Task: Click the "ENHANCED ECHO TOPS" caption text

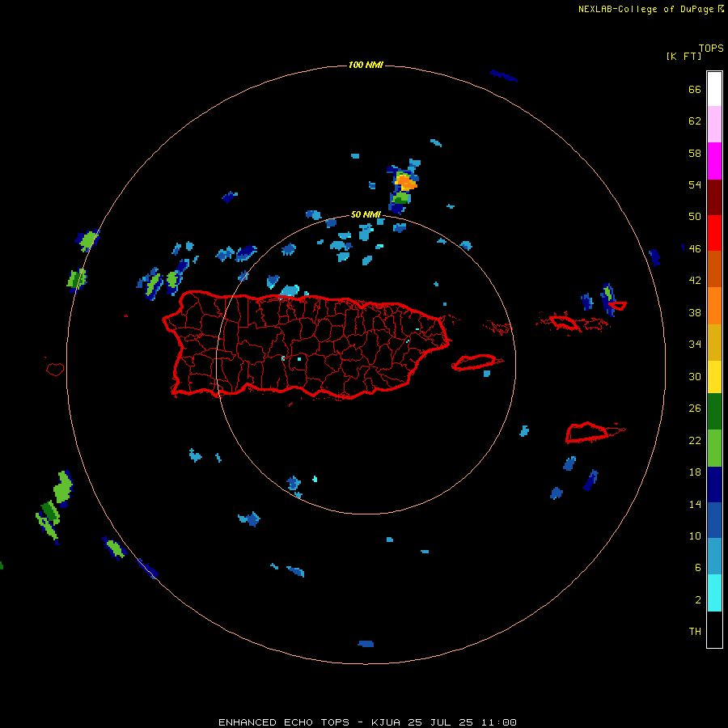Action: point(284,722)
